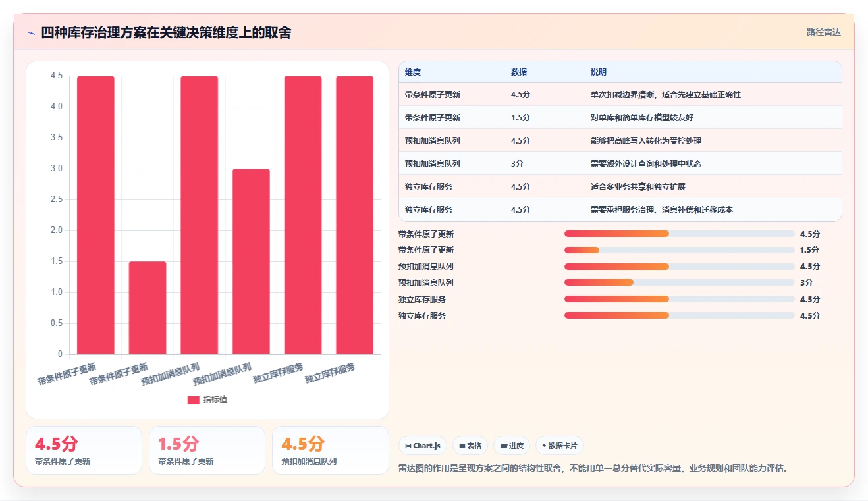The height and width of the screenshot is (501, 868).
Task: Click the title 四种库存治理方案在关键决策维度上的取舍
Action: click(x=166, y=32)
